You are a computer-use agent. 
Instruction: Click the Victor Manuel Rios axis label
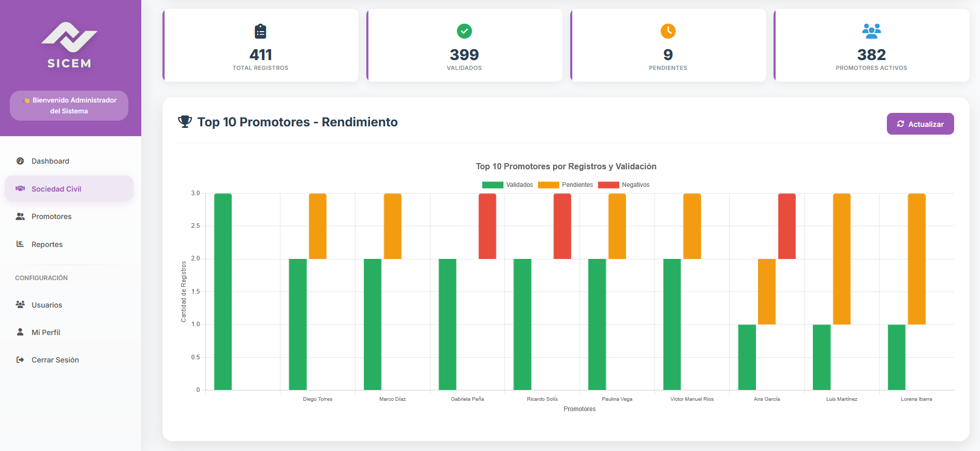pos(692,399)
